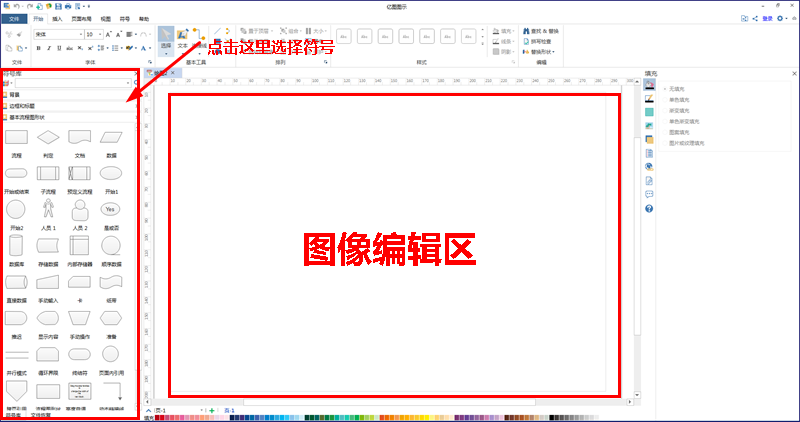Open the fill bucket tab in side panel
This screenshot has height=422, width=800.
(649, 85)
